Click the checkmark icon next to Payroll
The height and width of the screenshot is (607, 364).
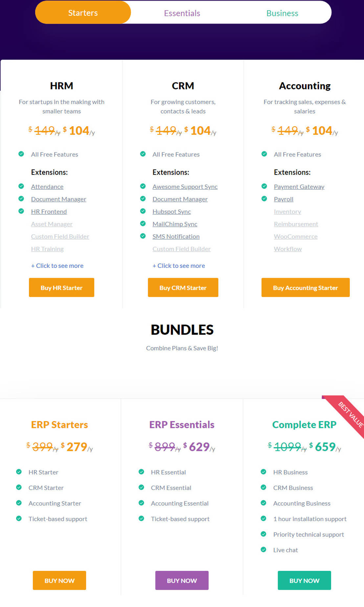264,199
